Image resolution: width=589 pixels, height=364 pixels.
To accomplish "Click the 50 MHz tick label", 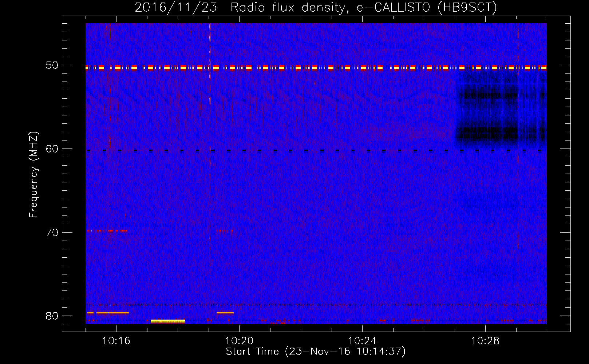I will [x=52, y=66].
